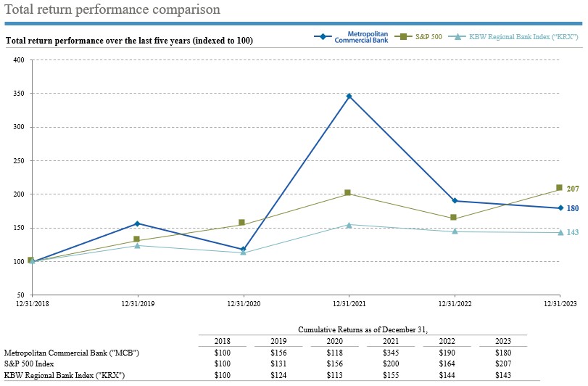
Task: Click the 143 end-of-line value label
Action: [x=573, y=232]
